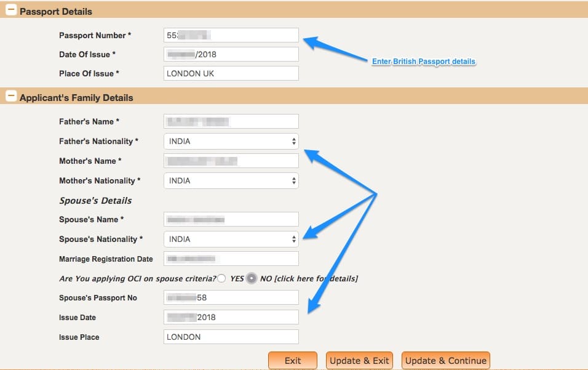Select YES for OCI spouse criteria
588x370 pixels.
tap(221, 278)
